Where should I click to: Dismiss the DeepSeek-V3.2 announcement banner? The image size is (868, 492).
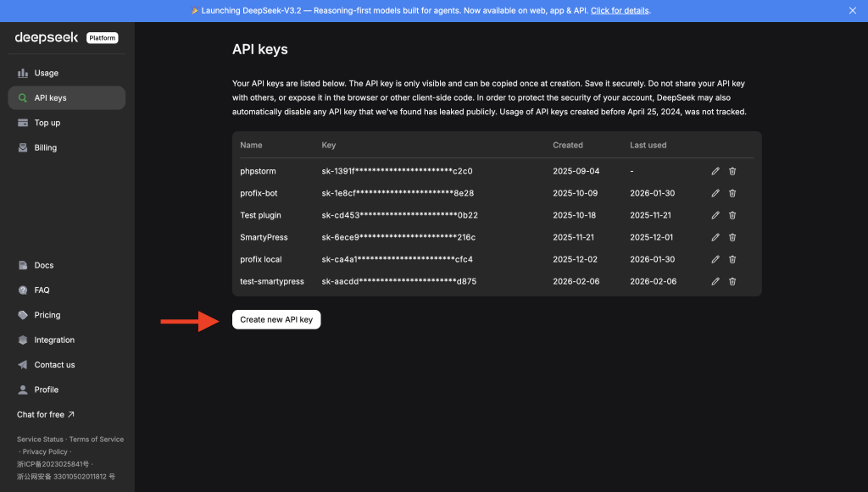853,10
